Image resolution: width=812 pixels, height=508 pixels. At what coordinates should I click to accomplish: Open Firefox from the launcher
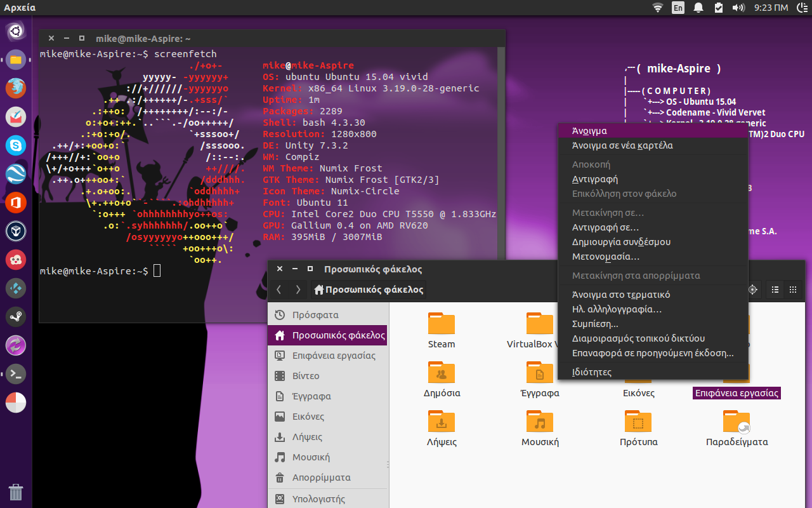coord(16,88)
